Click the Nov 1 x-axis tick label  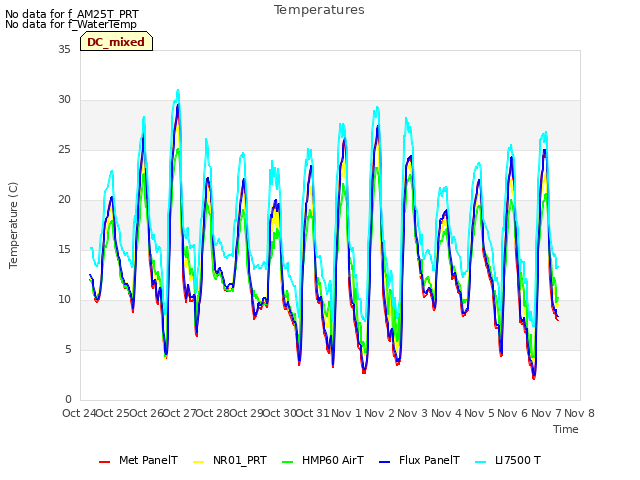coord(346,413)
